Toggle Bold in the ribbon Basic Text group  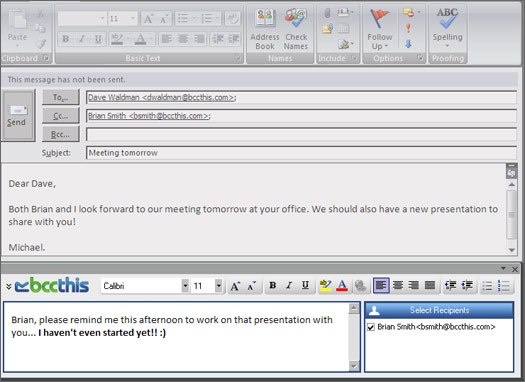point(66,39)
